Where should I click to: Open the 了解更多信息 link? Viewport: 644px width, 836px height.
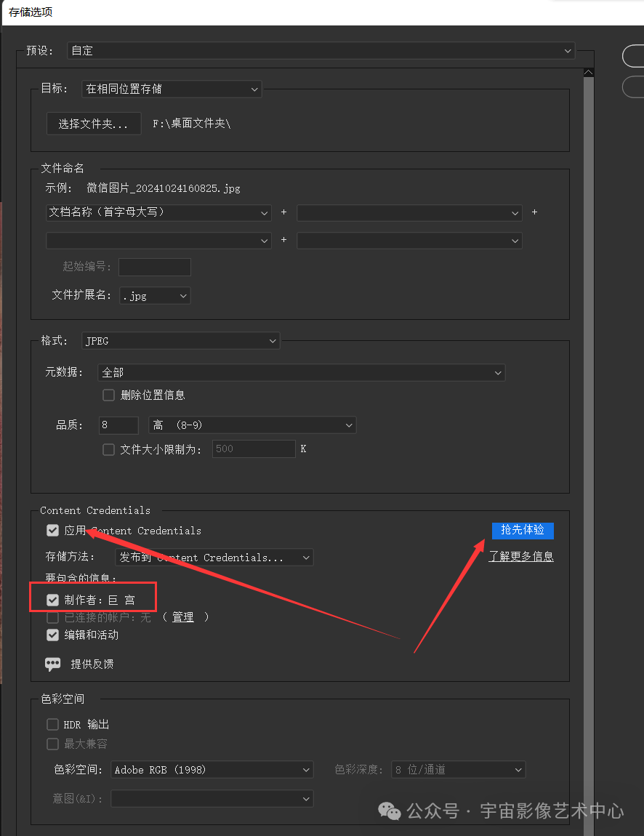point(521,555)
